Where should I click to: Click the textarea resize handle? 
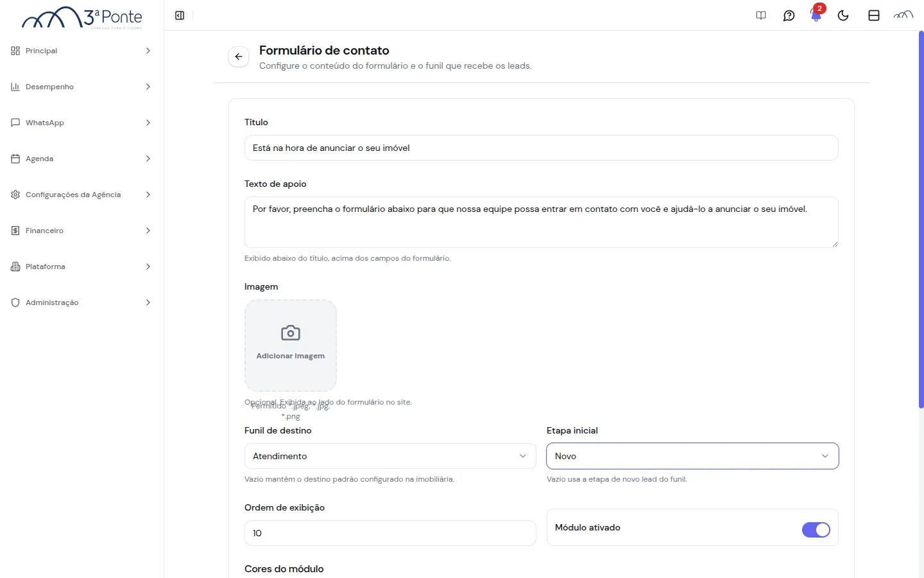835,244
